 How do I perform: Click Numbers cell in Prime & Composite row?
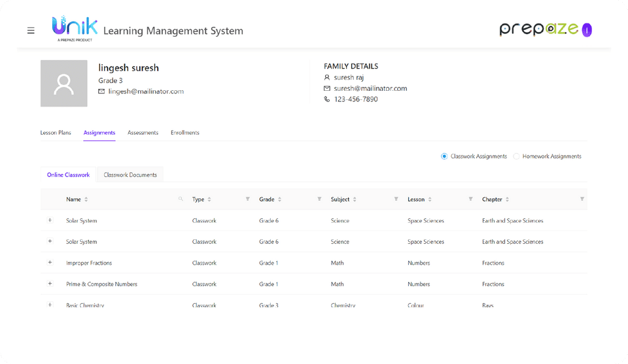point(419,284)
